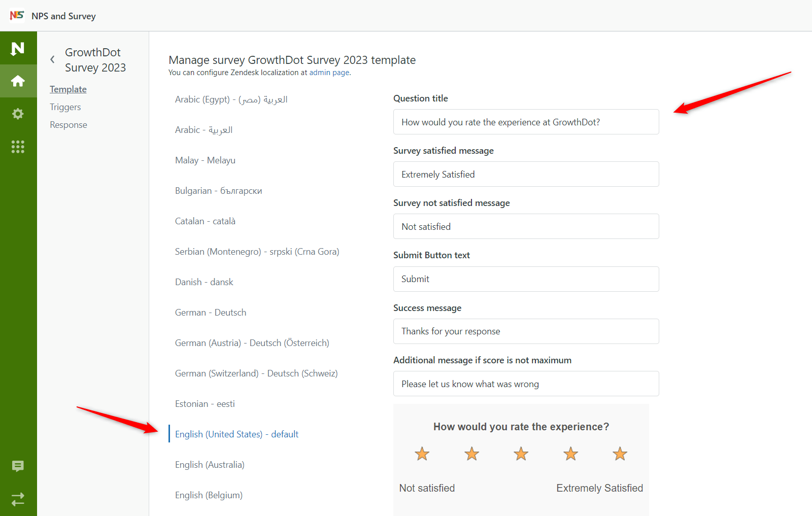812x516 pixels.
Task: Select the Danish - dansk language
Action: tap(204, 282)
